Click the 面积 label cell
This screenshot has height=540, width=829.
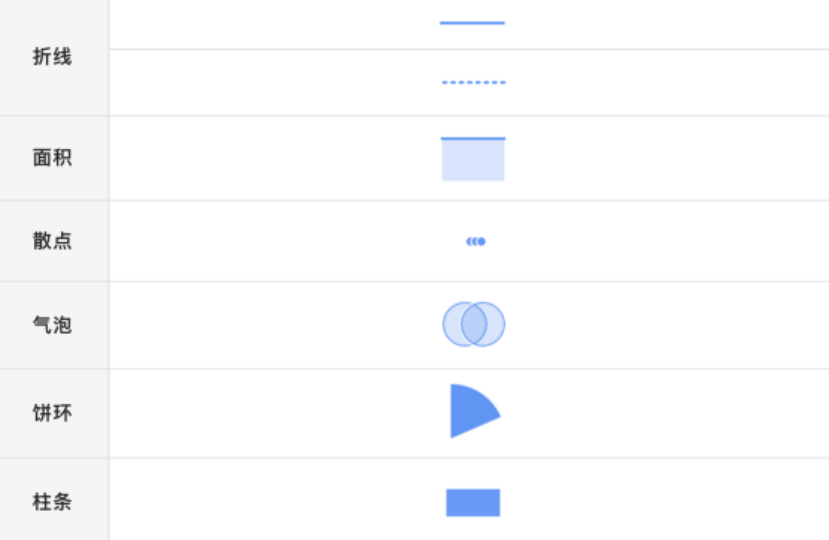pyautogui.click(x=53, y=158)
